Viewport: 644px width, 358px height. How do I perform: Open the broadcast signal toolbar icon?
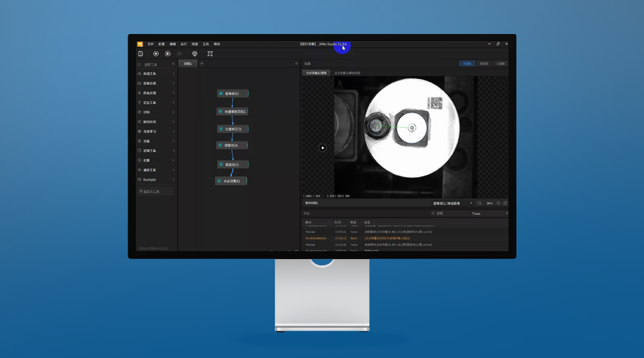(194, 54)
